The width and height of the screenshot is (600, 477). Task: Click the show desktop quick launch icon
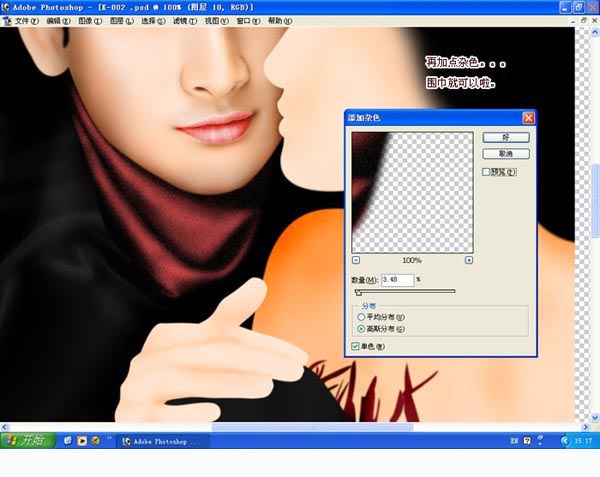pos(68,441)
